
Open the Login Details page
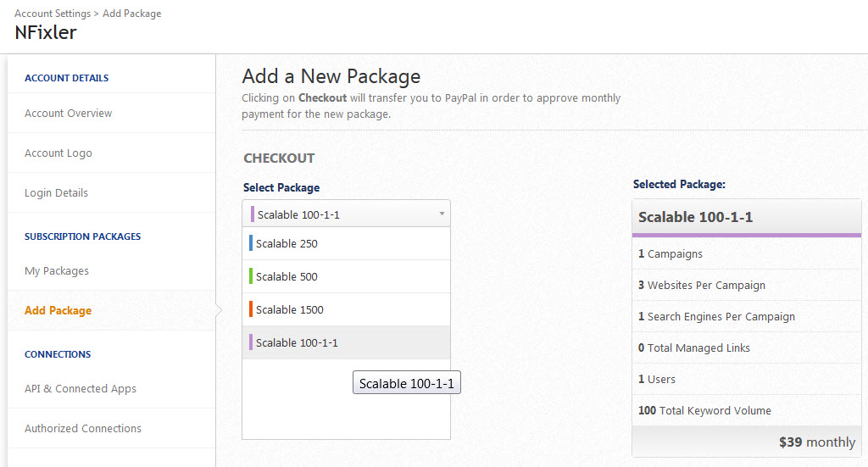56,193
